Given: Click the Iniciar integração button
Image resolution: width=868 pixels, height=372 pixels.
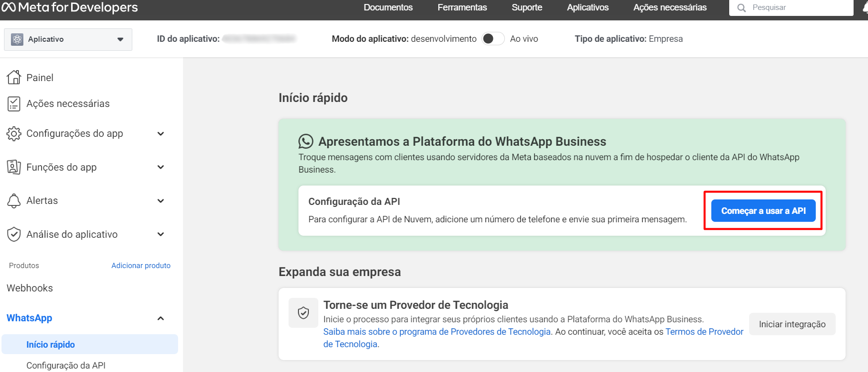Looking at the screenshot, I should tap(792, 324).
